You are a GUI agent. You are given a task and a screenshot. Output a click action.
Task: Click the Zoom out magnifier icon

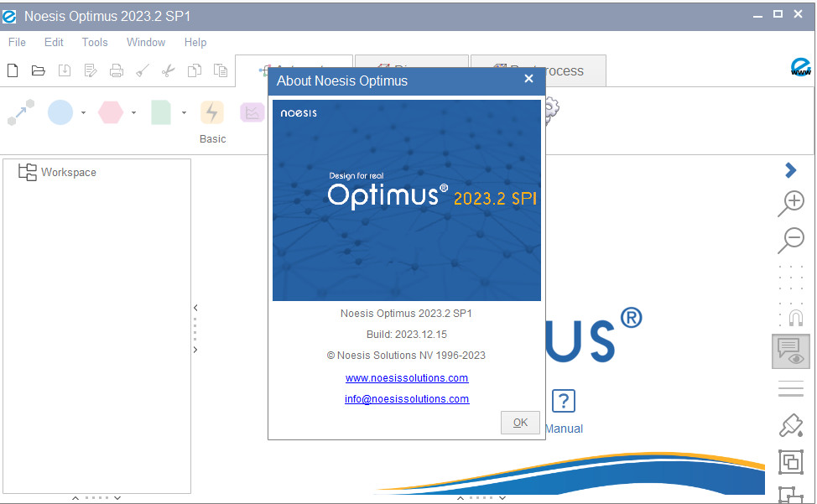point(791,240)
